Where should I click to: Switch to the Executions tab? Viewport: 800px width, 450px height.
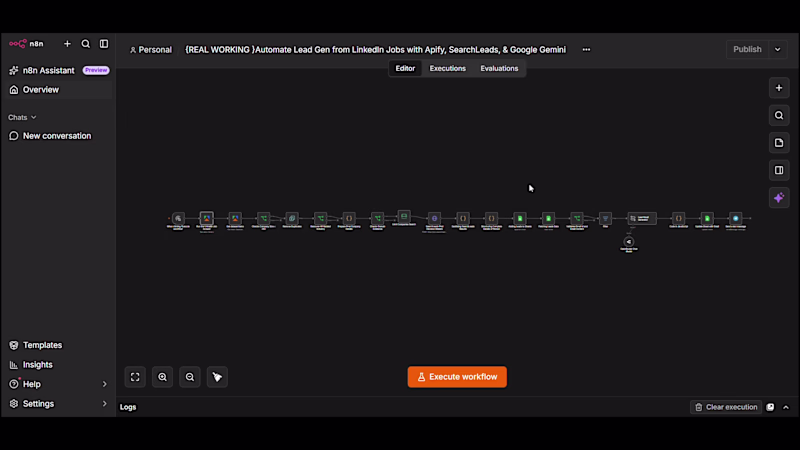[447, 68]
